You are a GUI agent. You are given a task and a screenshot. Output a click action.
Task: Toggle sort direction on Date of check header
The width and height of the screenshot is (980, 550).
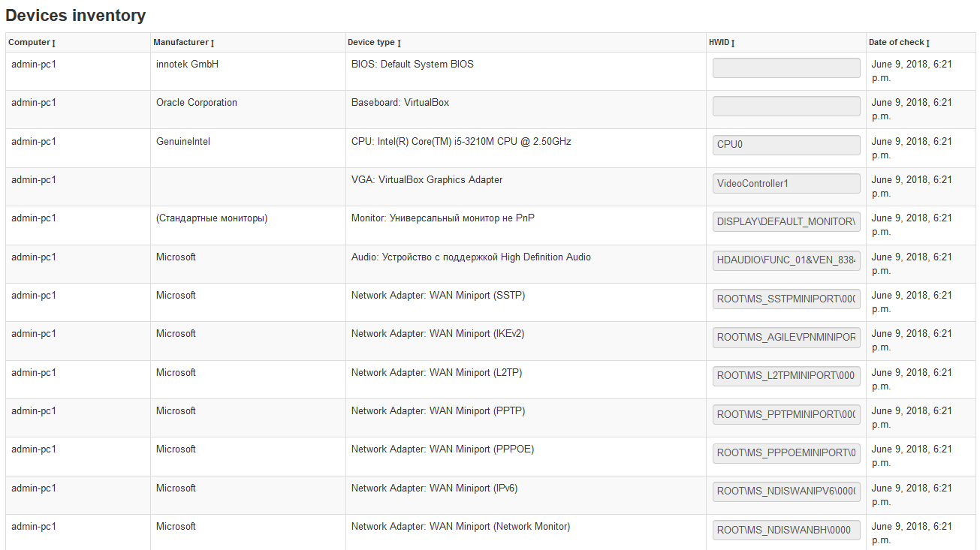(928, 43)
